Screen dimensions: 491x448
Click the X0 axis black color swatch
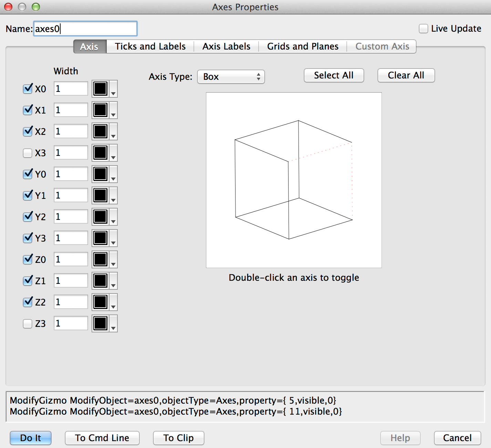point(101,89)
